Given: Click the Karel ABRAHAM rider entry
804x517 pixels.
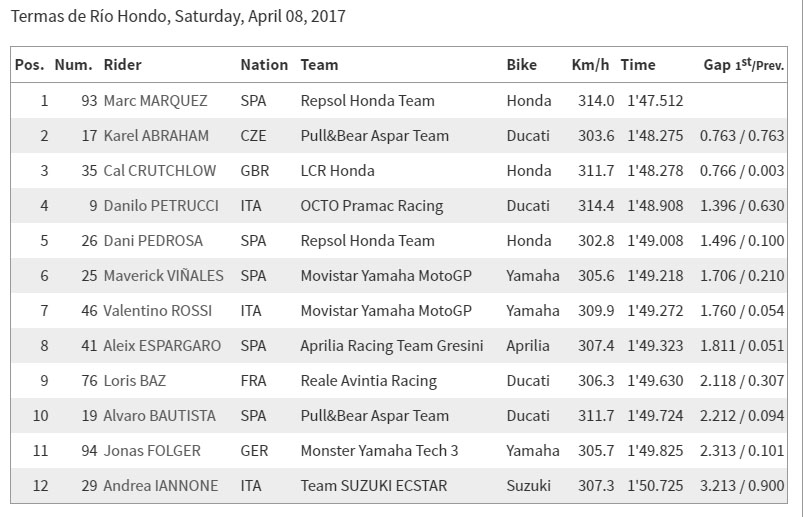Looking at the screenshot, I should coord(156,135).
